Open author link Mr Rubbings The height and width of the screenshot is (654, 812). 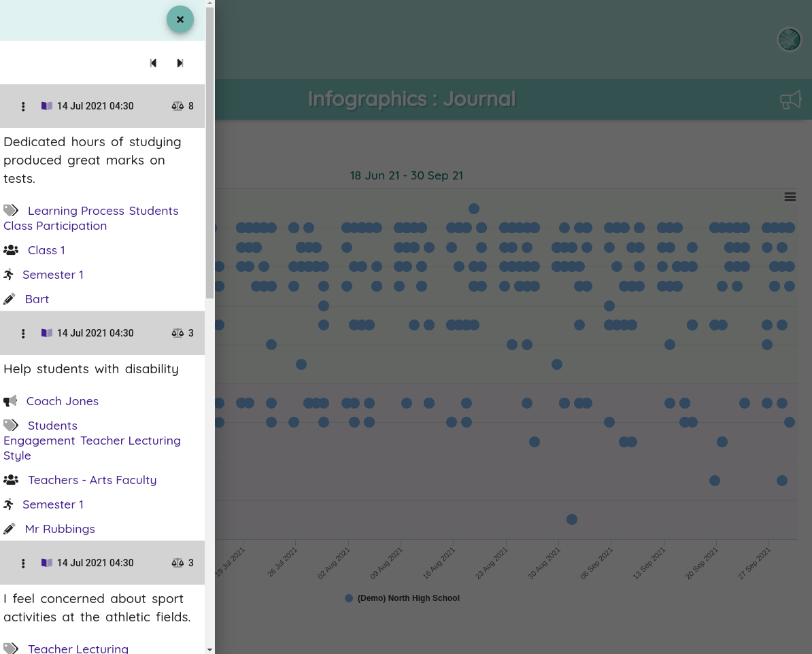pyautogui.click(x=60, y=529)
